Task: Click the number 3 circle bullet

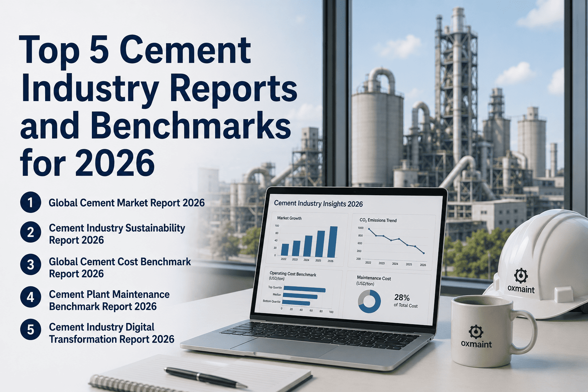Action: pyautogui.click(x=31, y=265)
